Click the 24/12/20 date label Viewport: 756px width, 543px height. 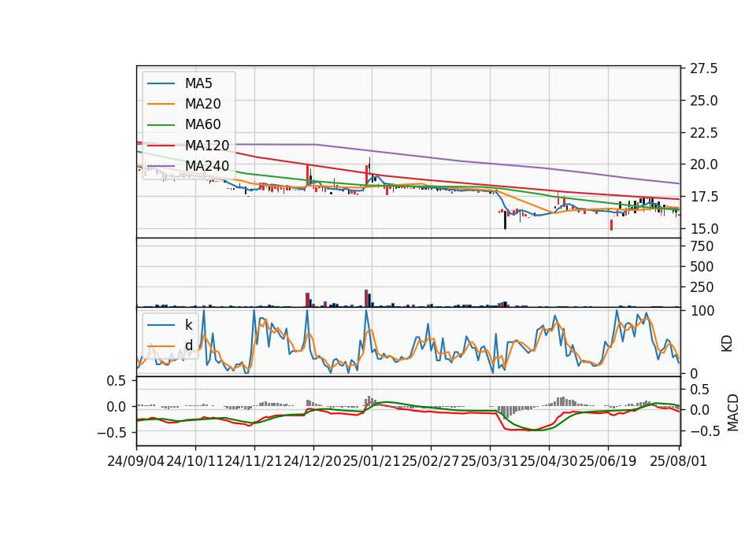tap(313, 461)
